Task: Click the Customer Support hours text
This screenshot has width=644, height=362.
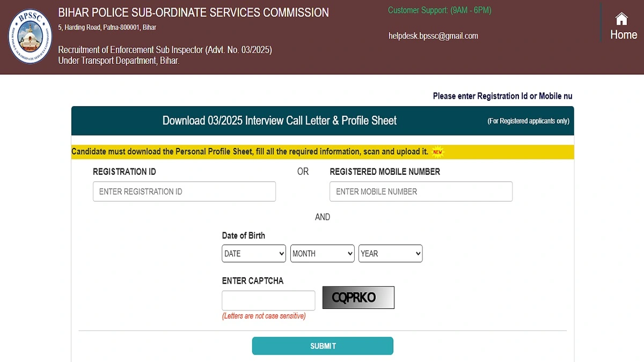Action: tap(439, 10)
